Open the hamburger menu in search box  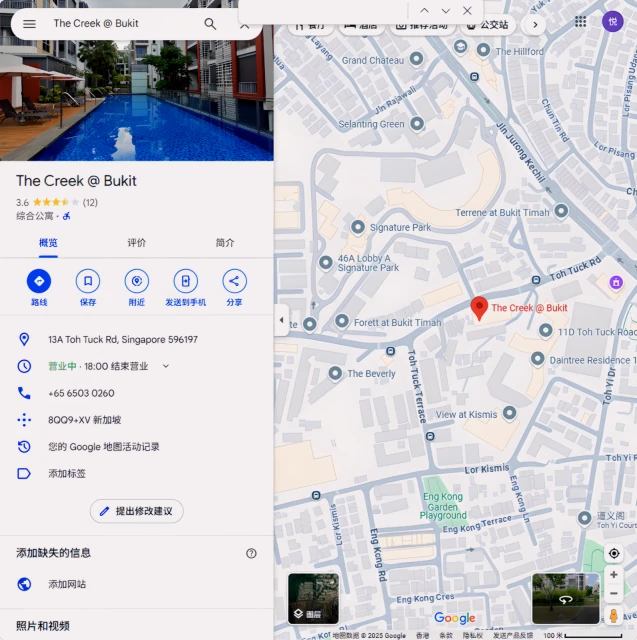pos(29,24)
